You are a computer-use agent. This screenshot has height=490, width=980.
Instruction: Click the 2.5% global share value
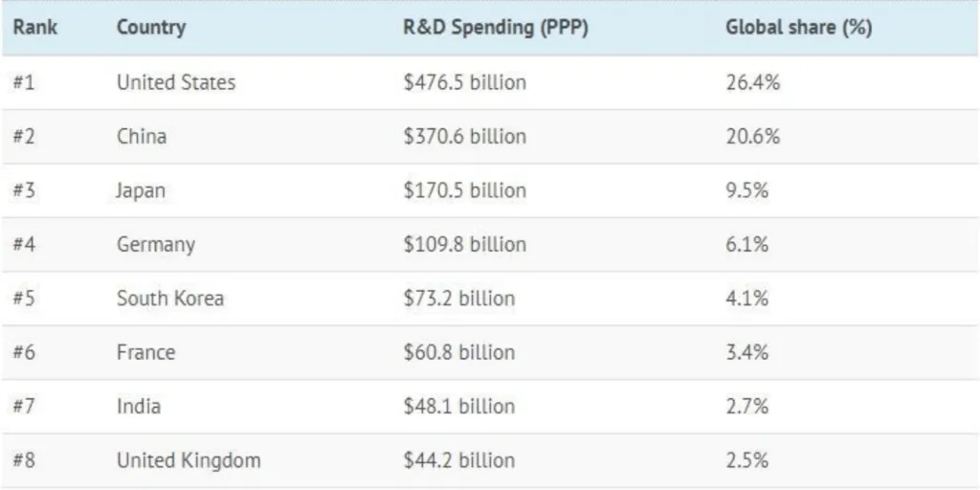point(746,460)
